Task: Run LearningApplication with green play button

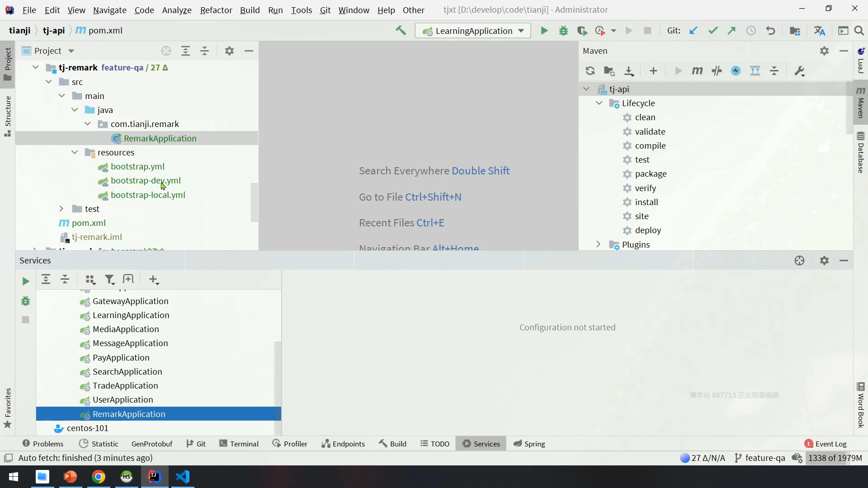Action: tap(544, 31)
